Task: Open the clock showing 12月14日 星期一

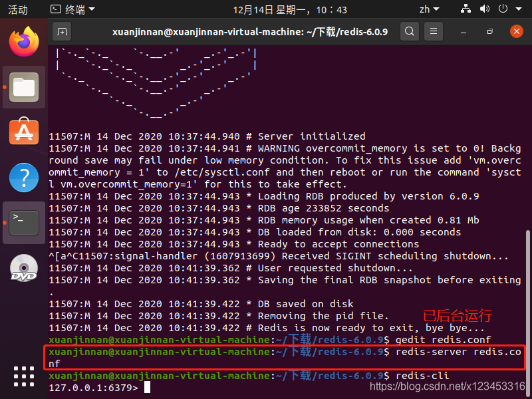Action: click(290, 9)
